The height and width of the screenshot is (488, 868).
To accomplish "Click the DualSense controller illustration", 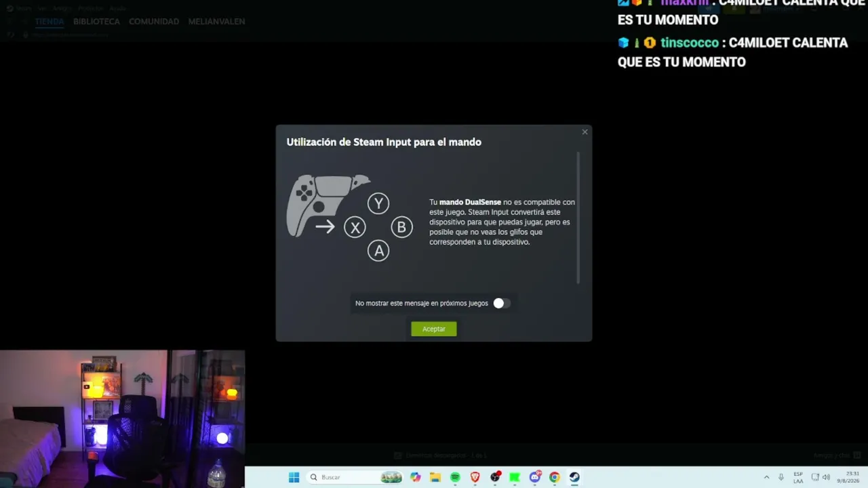I will [x=329, y=205].
